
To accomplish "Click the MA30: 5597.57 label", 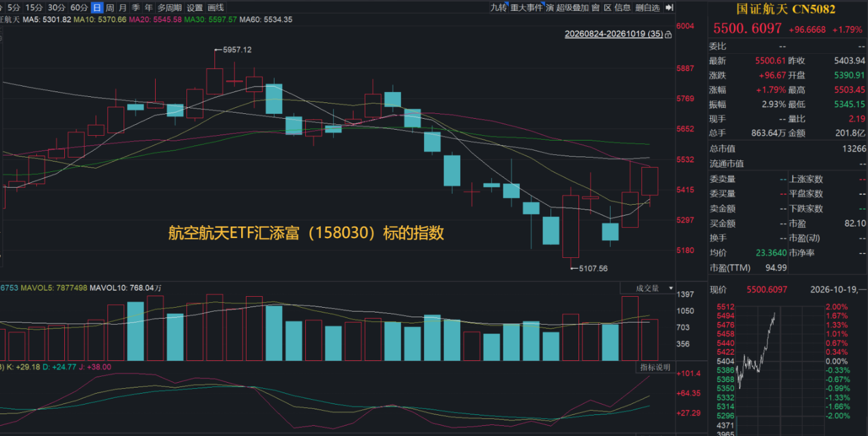I will tap(211, 19).
